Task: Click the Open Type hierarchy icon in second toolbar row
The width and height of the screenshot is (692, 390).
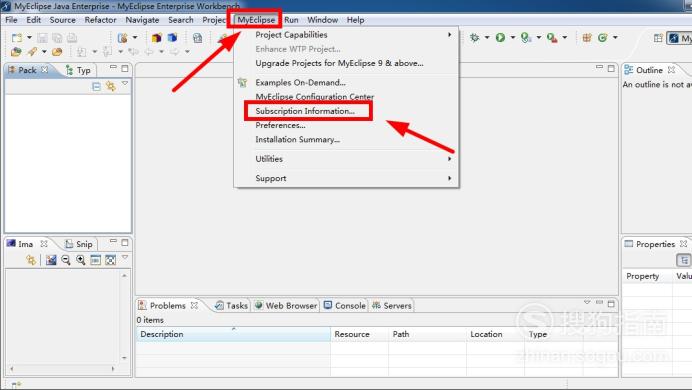Action: click(x=16, y=52)
